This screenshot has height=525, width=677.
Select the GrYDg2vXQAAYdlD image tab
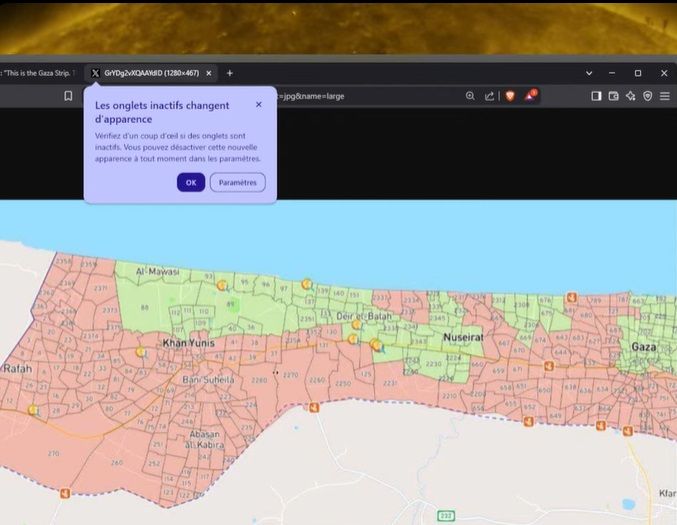[150, 73]
